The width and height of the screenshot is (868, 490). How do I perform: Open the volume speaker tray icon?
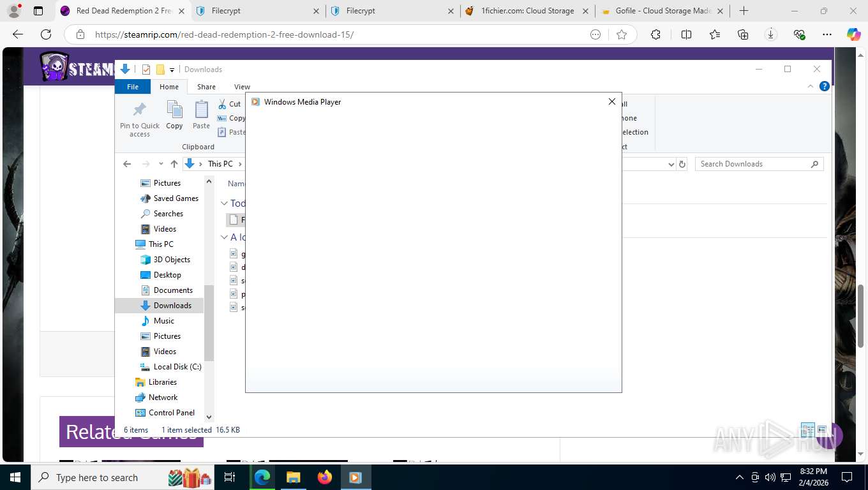pos(770,477)
